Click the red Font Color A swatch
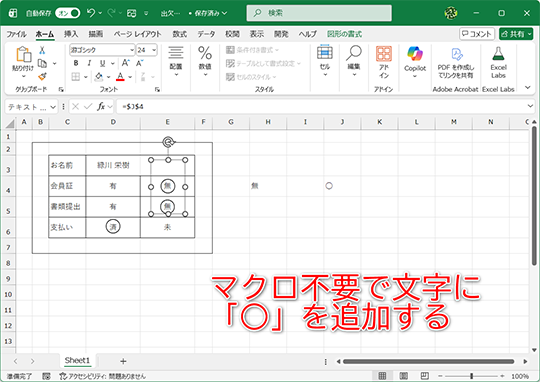540x382 pixels. (120, 77)
